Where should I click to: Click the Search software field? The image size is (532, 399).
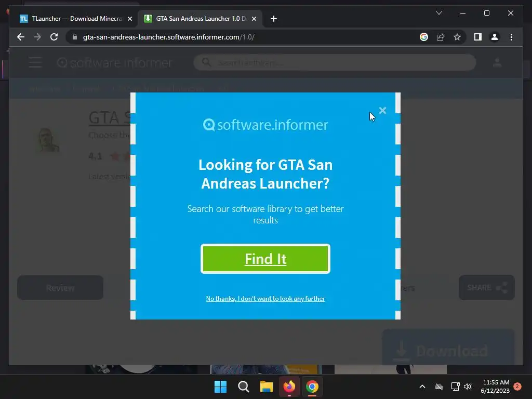(x=335, y=62)
